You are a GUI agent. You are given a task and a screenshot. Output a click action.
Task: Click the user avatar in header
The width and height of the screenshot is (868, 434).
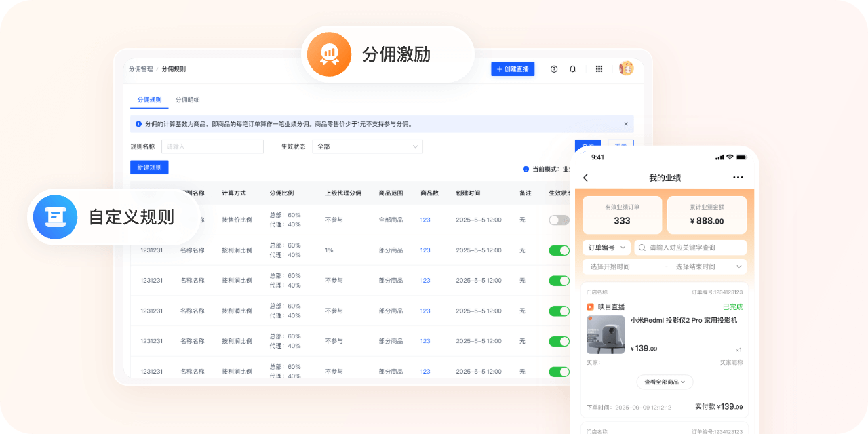pyautogui.click(x=626, y=68)
